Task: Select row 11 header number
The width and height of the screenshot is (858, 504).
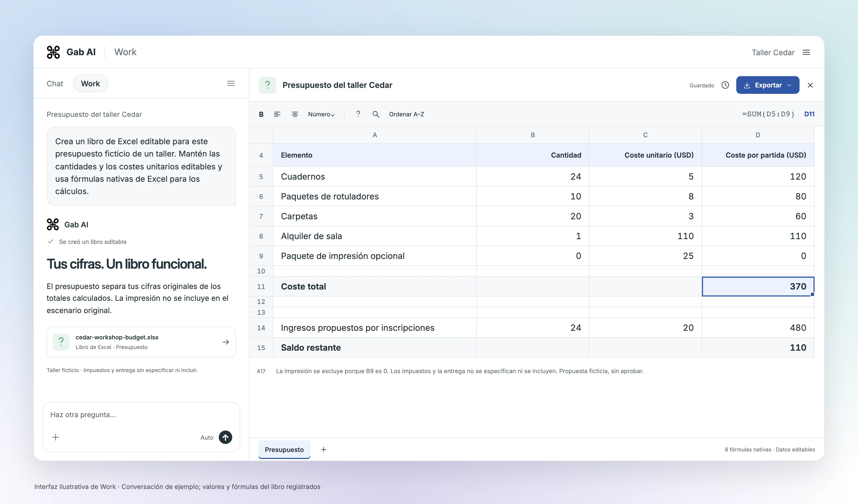Action: (x=261, y=286)
